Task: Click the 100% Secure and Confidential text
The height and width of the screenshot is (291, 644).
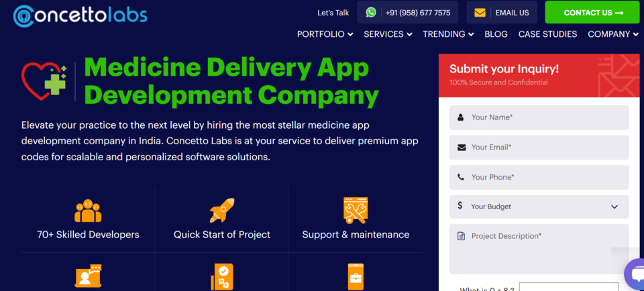Action: click(498, 82)
